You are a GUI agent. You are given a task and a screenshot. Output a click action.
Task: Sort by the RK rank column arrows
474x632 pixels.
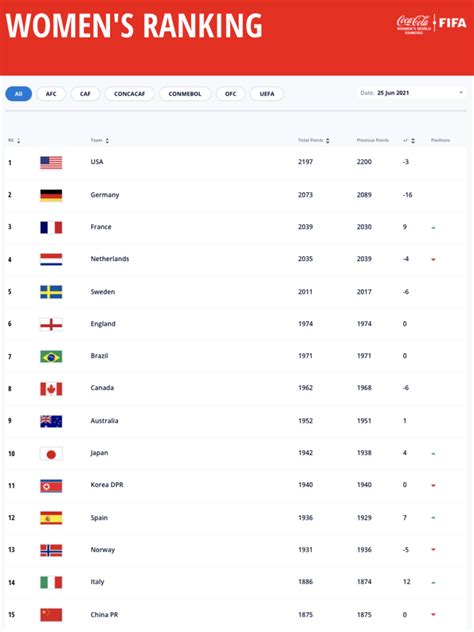pos(19,141)
